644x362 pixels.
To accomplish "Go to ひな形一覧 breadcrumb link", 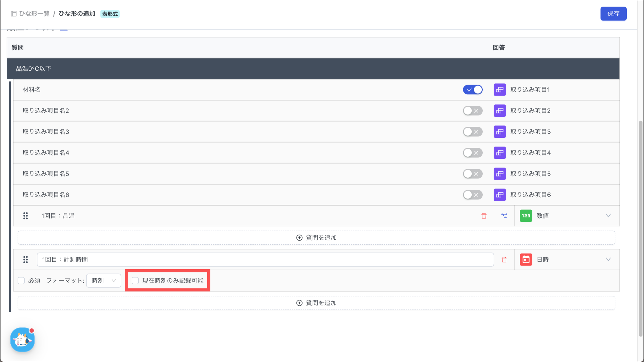I will [x=34, y=14].
